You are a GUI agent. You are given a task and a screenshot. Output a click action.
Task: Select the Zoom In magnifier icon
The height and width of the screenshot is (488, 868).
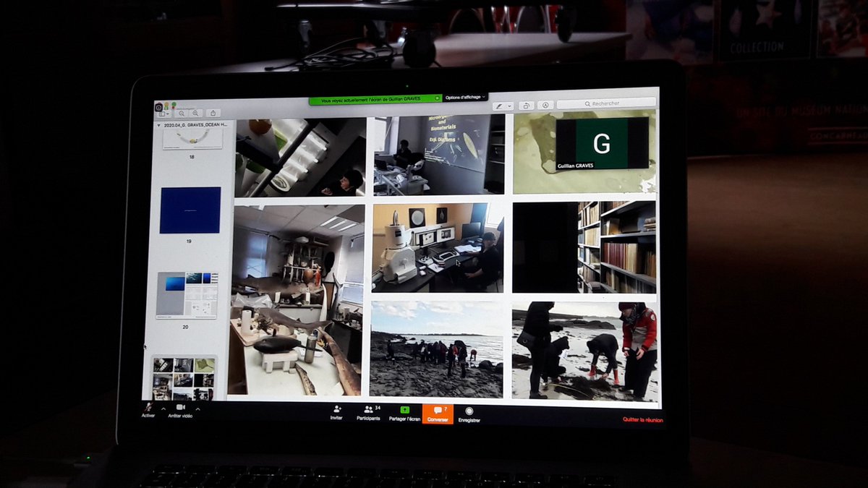tap(195, 113)
